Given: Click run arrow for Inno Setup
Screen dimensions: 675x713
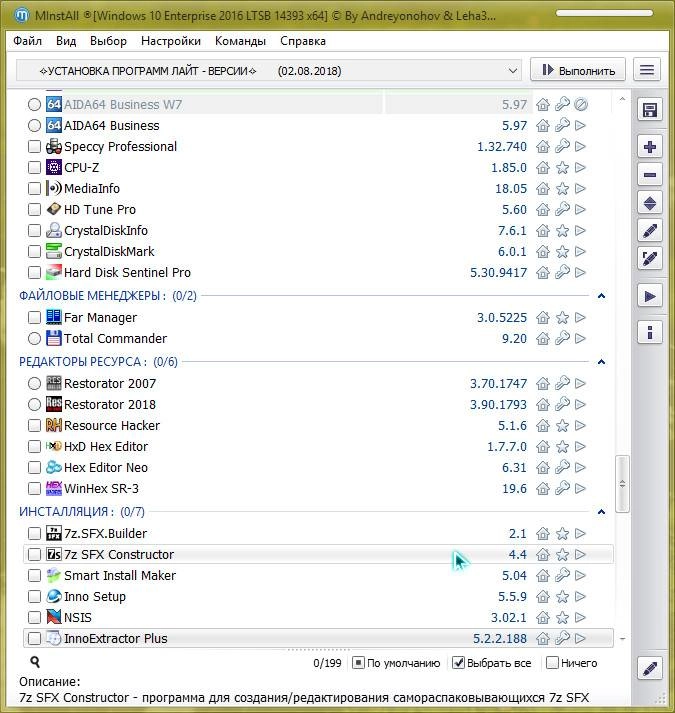Looking at the screenshot, I should (580, 596).
